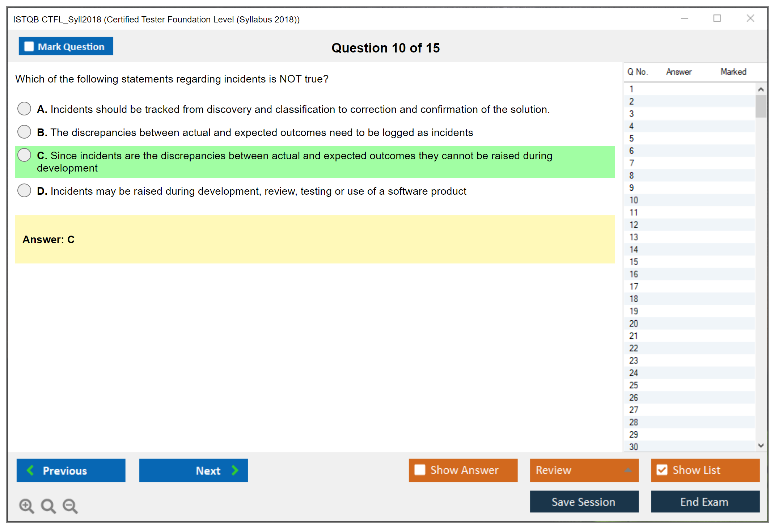778x532 pixels.
Task: Close the exam window
Action: coord(750,18)
